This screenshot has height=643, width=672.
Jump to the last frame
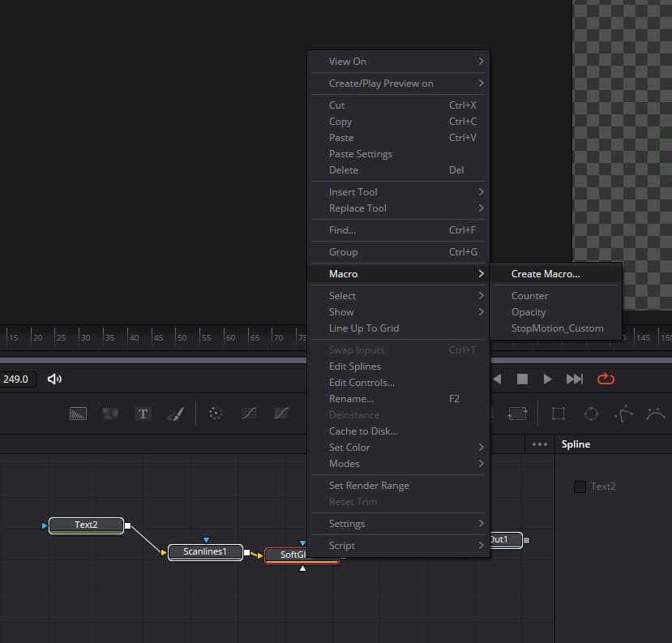click(574, 379)
